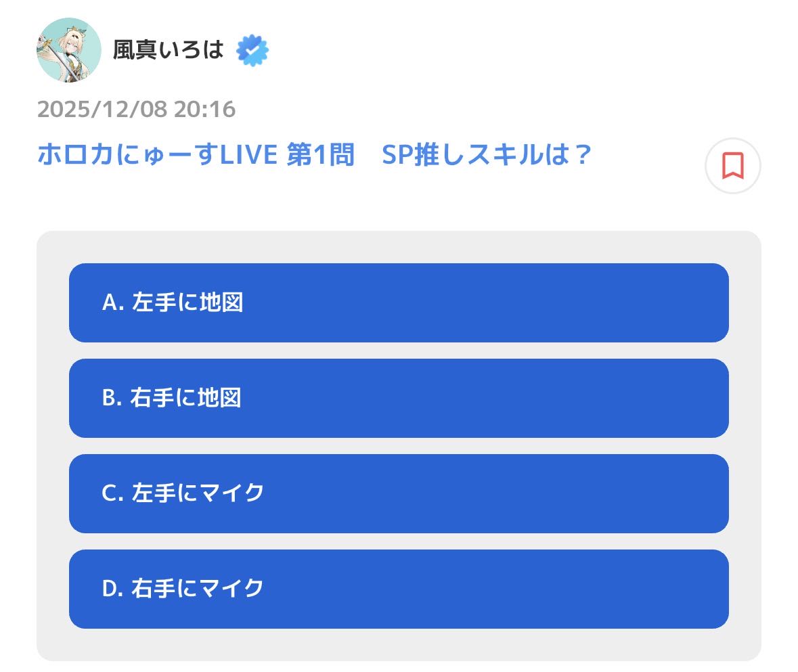Open the 風真いろは username link

[x=168, y=51]
